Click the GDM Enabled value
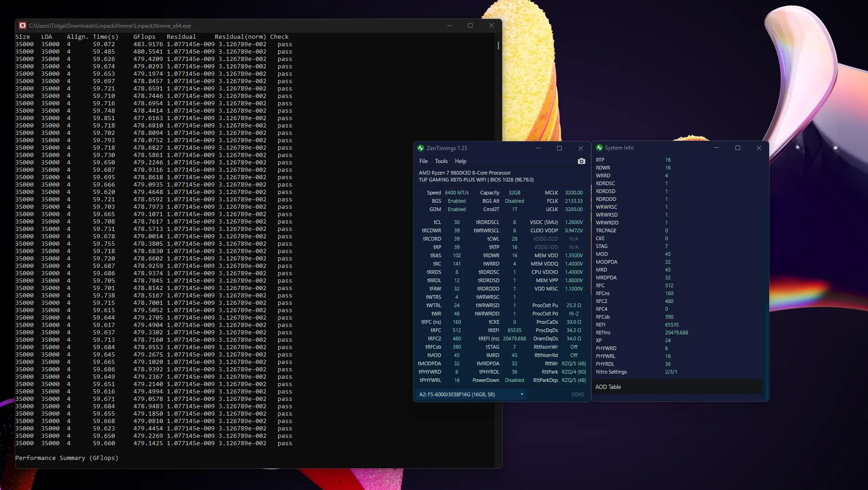868x490 pixels. [x=456, y=209]
